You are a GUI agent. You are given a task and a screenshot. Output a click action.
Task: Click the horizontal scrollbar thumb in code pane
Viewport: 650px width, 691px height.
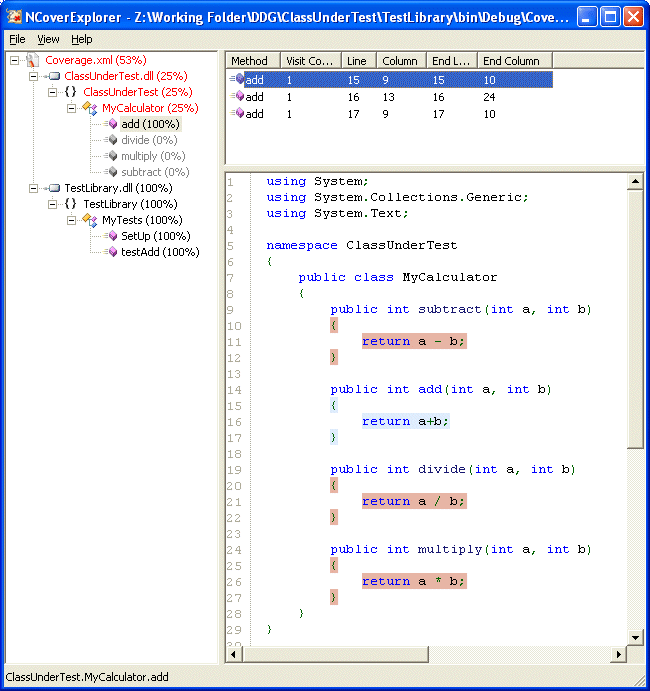click(334, 654)
